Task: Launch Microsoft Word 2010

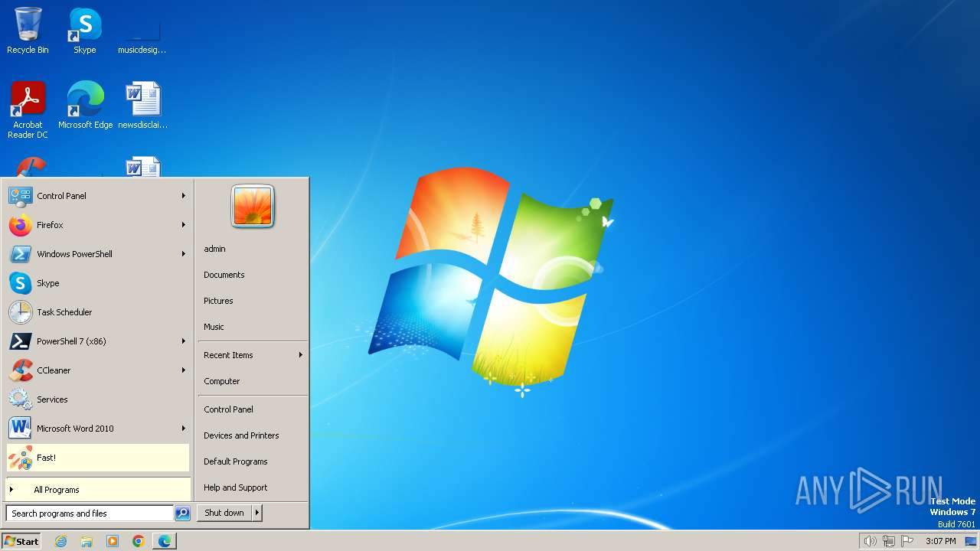Action: 97,429
